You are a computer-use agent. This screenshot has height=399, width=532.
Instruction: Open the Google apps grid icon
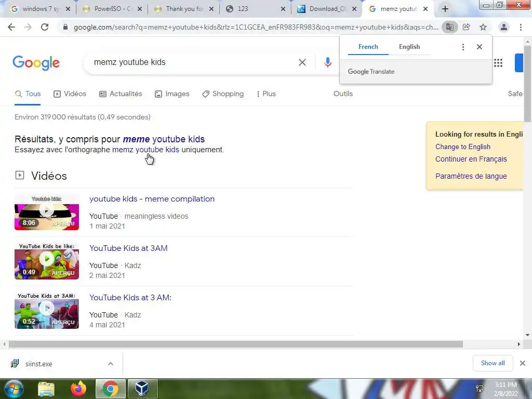click(498, 63)
